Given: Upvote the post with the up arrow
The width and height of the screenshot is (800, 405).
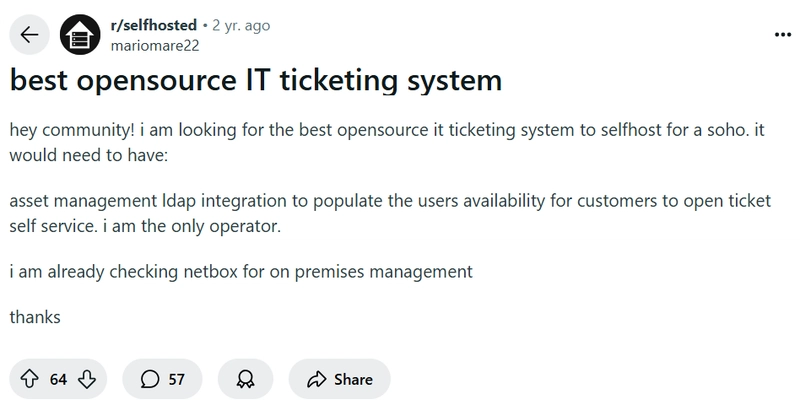Looking at the screenshot, I should pyautogui.click(x=29, y=379).
